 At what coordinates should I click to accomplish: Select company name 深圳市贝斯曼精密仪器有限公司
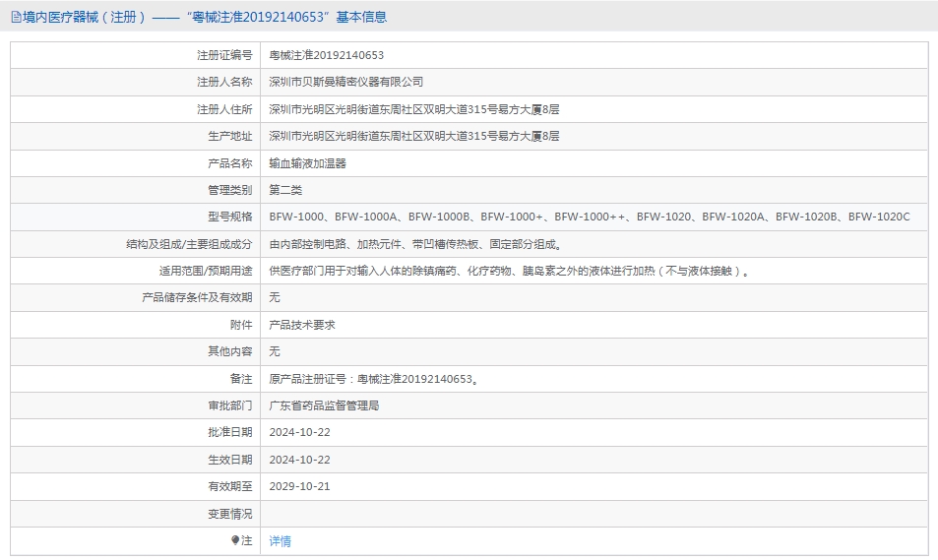pos(345,82)
